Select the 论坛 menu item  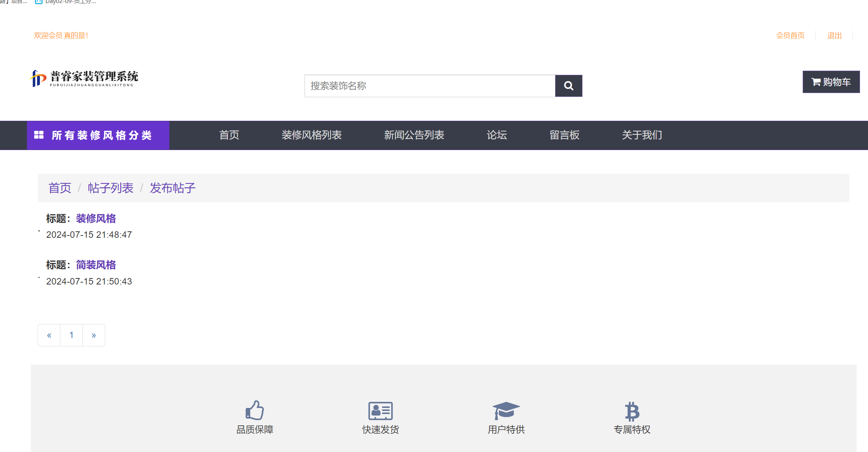click(x=496, y=135)
